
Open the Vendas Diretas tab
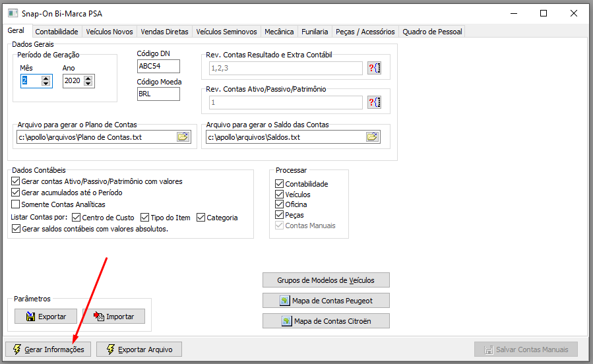(164, 32)
